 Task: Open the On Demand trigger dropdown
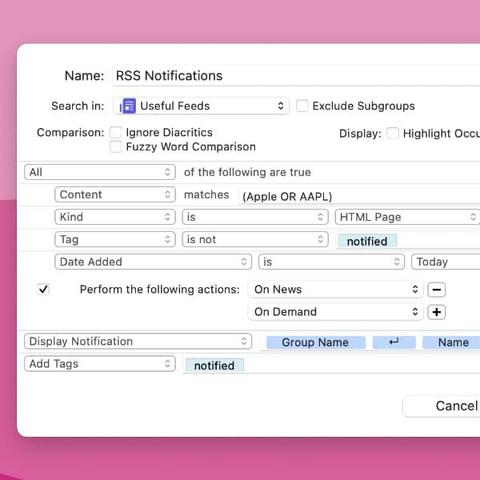[x=336, y=312]
